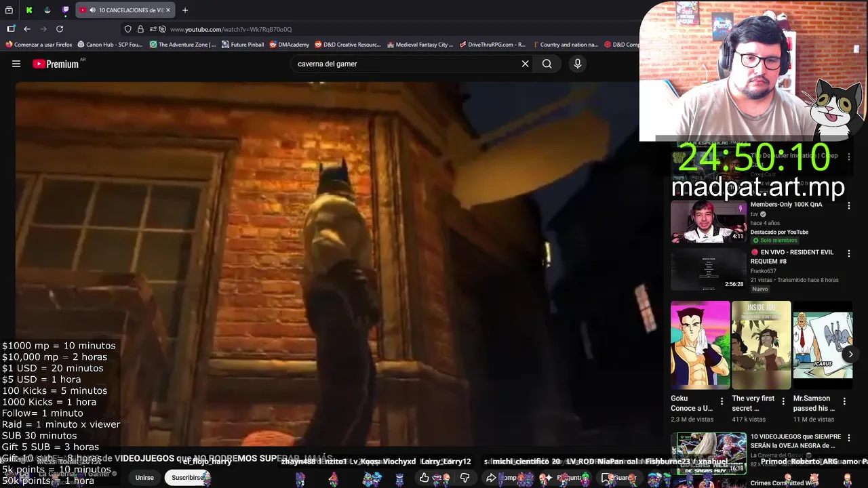Clear the search field with X
The height and width of the screenshot is (488, 868).
tap(525, 64)
